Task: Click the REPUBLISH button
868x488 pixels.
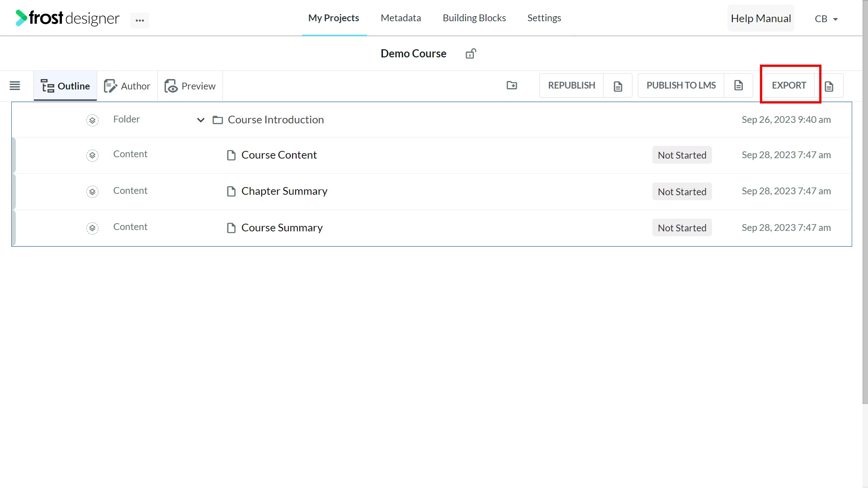Action: tap(571, 85)
